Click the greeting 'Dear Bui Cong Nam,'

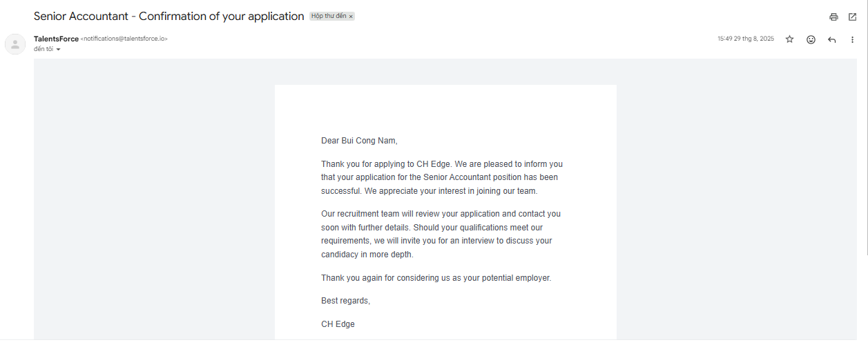pos(359,141)
